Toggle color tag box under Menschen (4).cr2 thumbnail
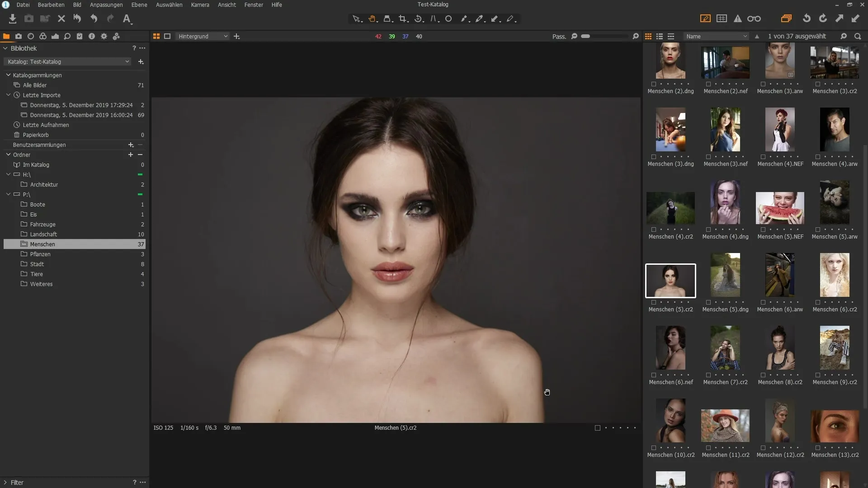 click(654, 230)
